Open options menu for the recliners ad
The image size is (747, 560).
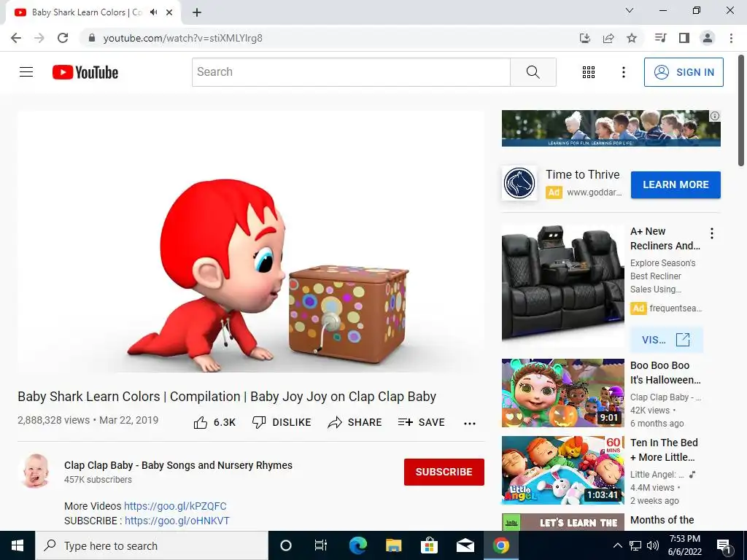[712, 233]
